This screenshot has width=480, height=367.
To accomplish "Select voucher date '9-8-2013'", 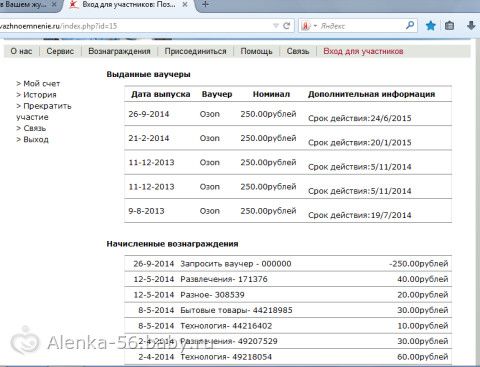I will click(x=146, y=211).
